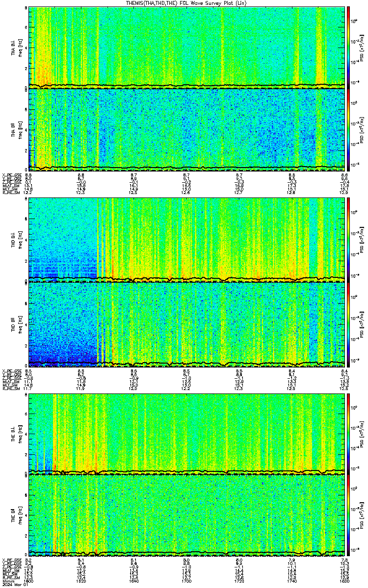The height and width of the screenshot is (588, 368).
Task: Click the color bar beside THD B⊥ panel
Action: 348,240
